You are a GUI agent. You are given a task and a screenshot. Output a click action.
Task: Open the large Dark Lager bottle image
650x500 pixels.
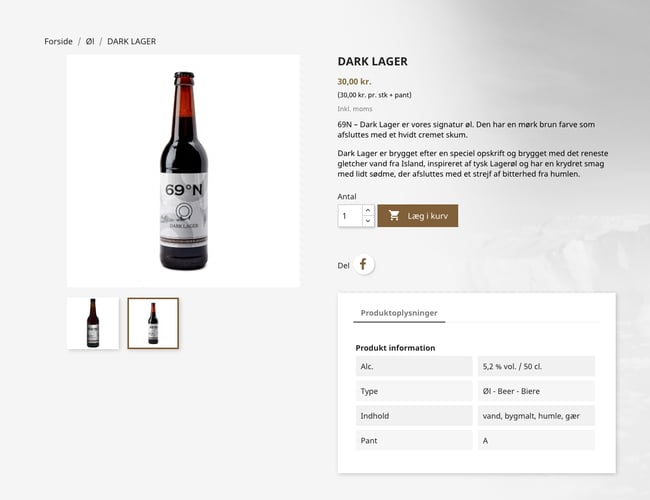pos(183,171)
